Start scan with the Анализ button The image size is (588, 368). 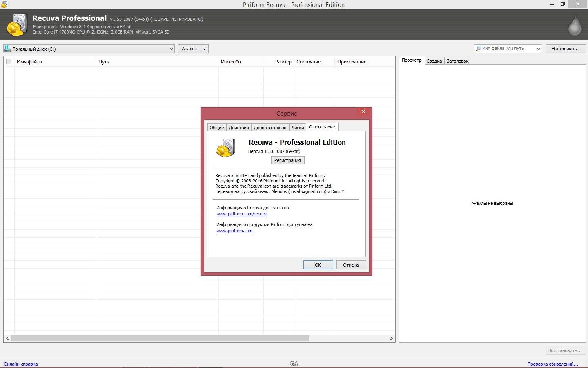pyautogui.click(x=189, y=49)
